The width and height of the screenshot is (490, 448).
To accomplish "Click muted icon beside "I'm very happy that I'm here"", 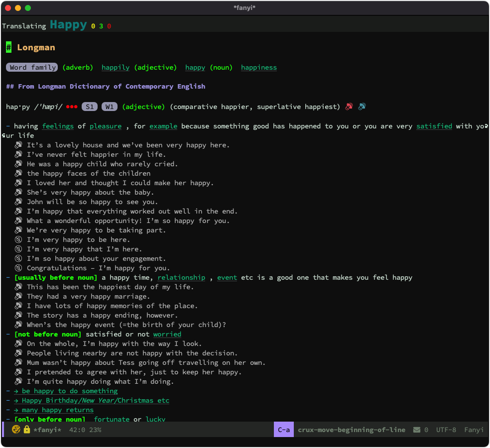I will 18,249.
